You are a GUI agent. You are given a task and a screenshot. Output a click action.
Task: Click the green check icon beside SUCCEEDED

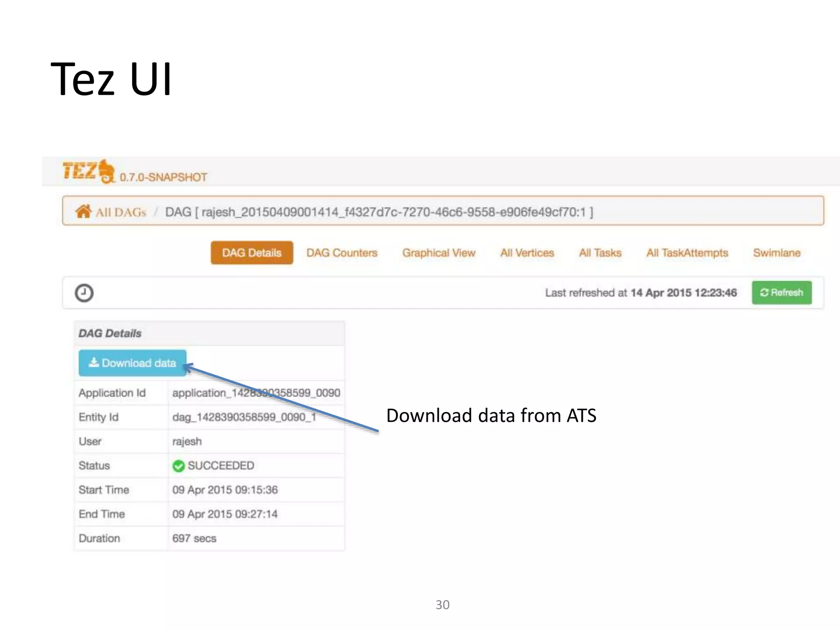coord(178,466)
